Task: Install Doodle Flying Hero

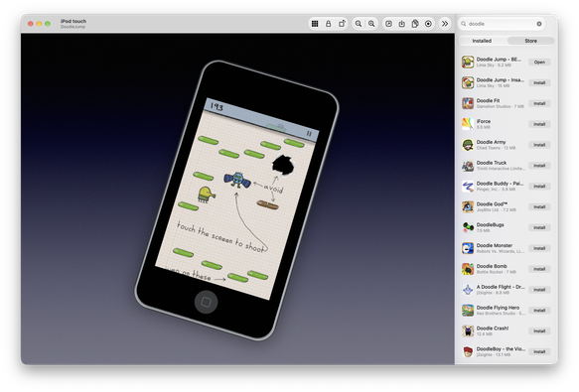Action: [539, 310]
